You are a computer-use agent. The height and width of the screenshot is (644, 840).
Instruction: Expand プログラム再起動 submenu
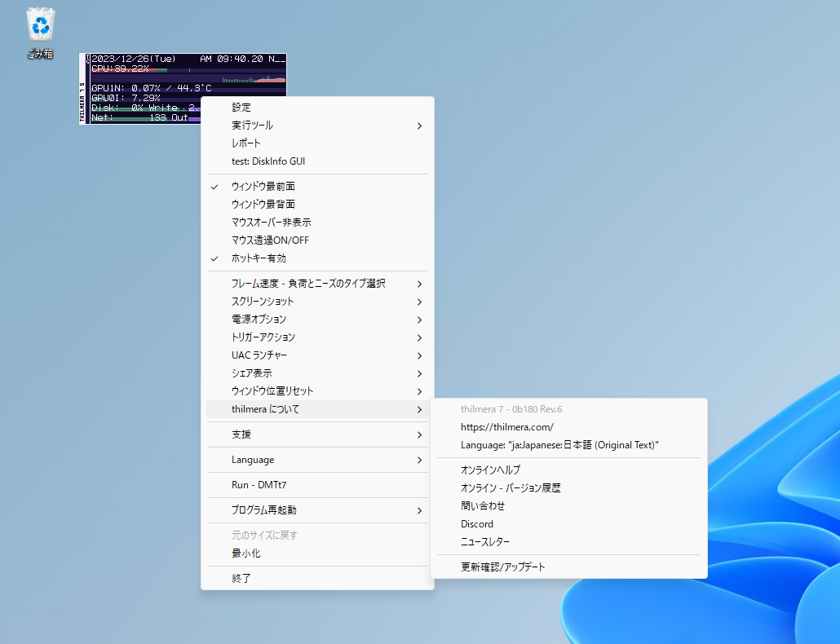tap(317, 509)
